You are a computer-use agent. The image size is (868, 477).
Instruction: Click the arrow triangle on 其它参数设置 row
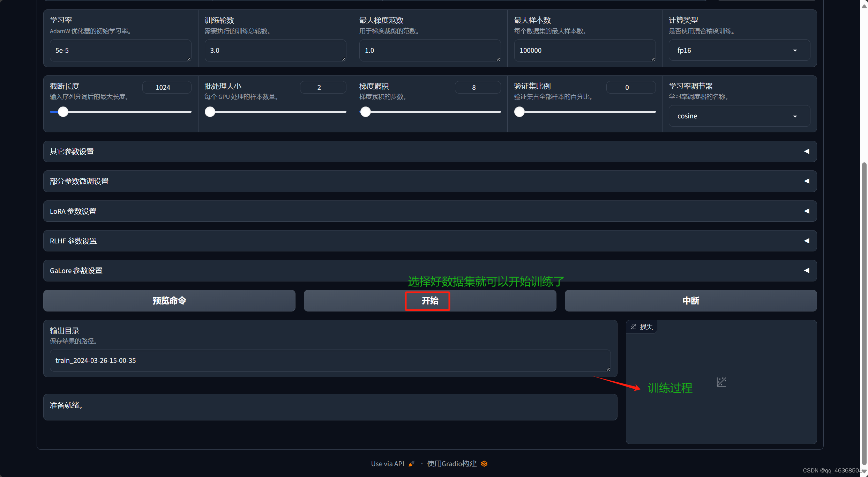pos(807,152)
